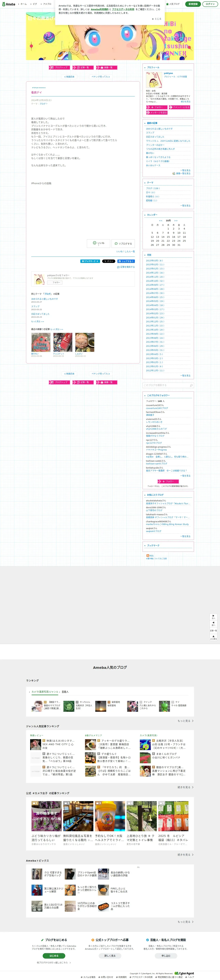The image size is (220, 980).
Task: Click the pink メッセージを送る button
Action: click(157, 113)
